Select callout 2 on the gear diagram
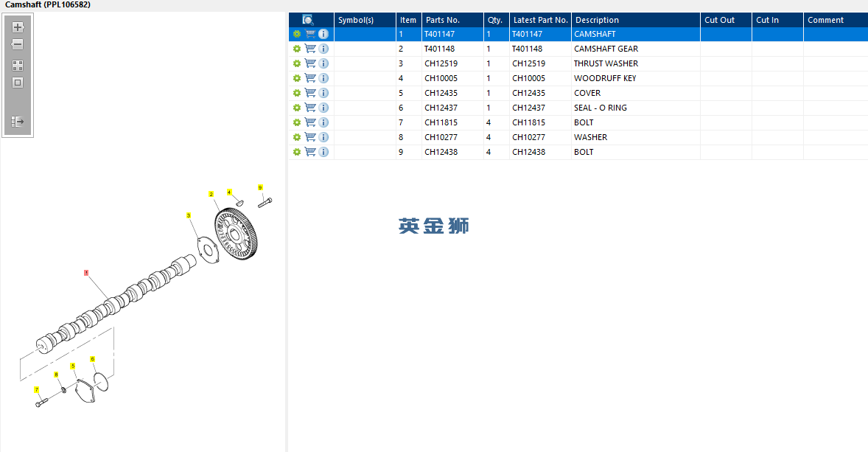868x452 pixels. (x=211, y=194)
